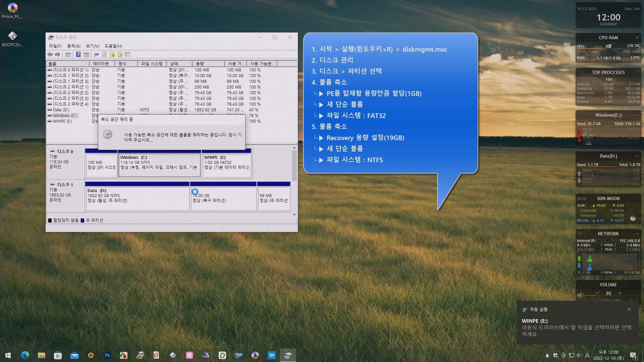
Task: Click the blue question mark Help toolbar icon
Action: (x=78, y=54)
